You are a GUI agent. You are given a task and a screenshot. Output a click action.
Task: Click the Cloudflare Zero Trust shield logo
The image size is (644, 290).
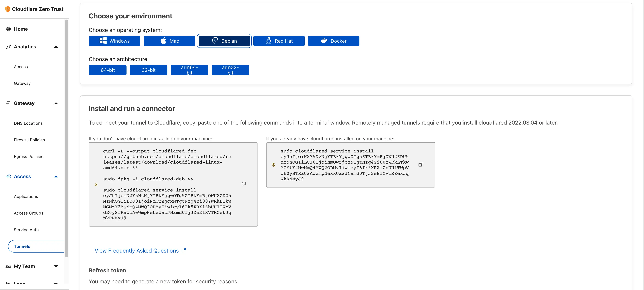pyautogui.click(x=8, y=9)
